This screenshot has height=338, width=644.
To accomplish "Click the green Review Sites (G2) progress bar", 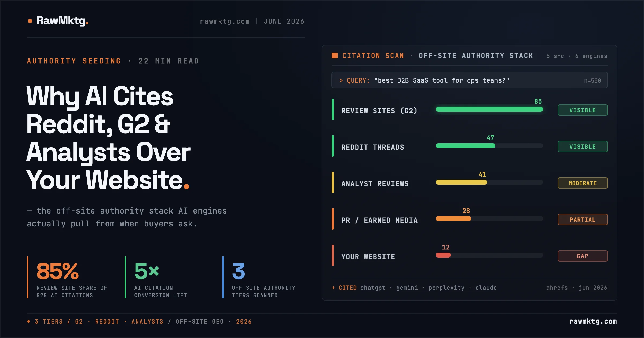I will [x=489, y=109].
